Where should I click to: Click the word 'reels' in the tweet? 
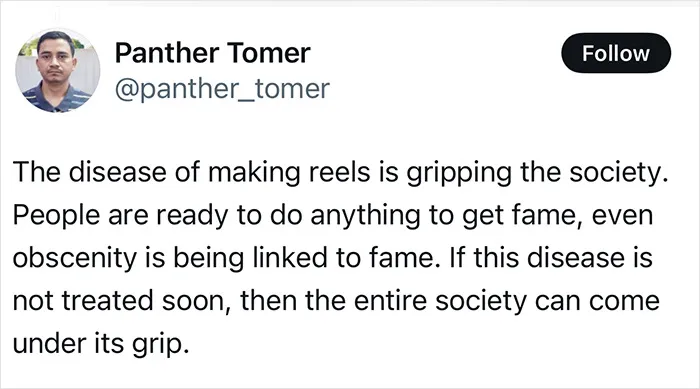pos(340,172)
